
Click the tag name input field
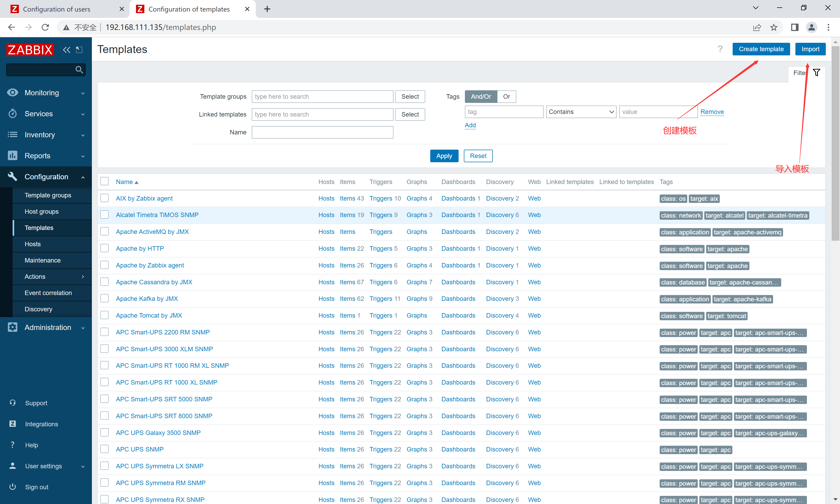504,112
